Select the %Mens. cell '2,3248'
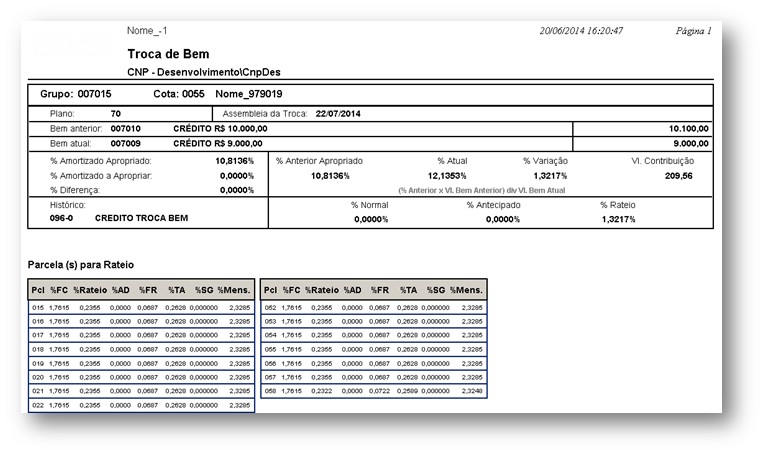764x455 pixels. 472,391
